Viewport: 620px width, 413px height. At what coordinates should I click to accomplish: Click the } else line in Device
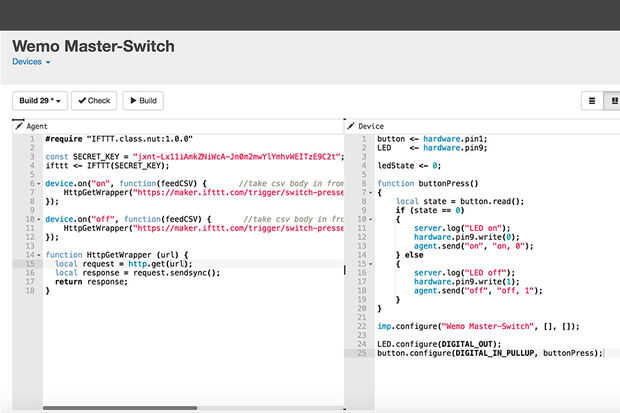410,255
